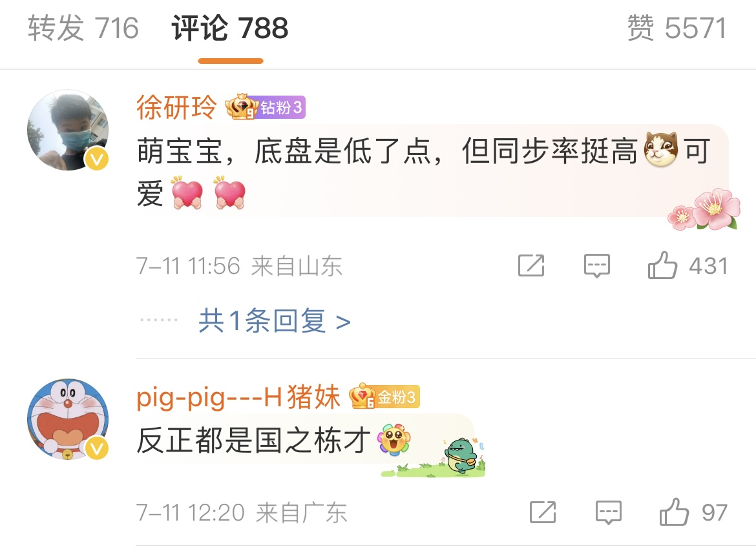Screen dimensions: 756x549
Task: Tap verified V badge on 徐研玲's avatar
Action: click(97, 158)
